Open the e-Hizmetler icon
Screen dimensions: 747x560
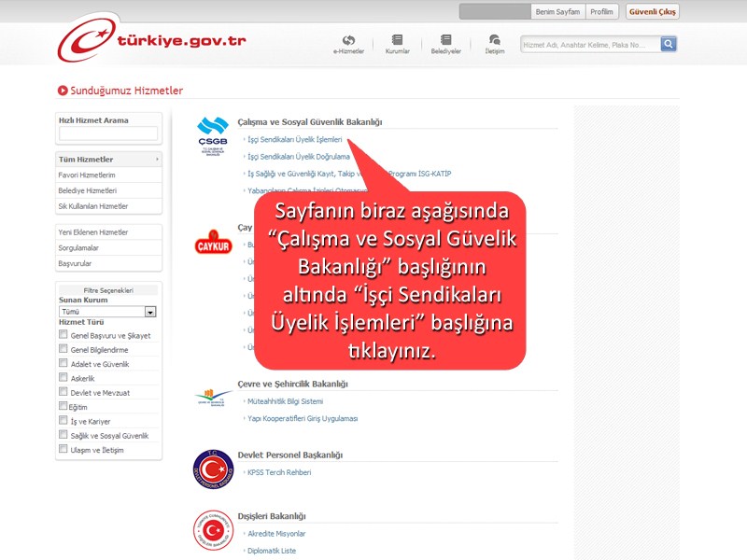tap(348, 44)
